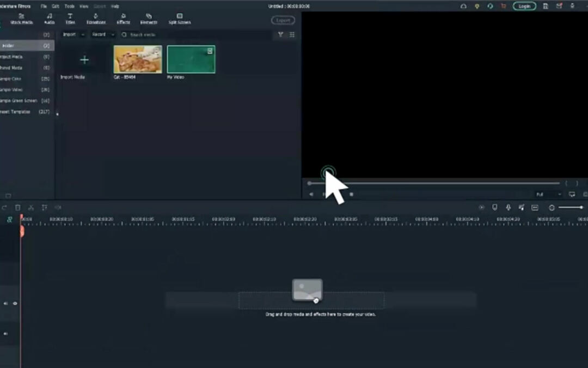
Task: Click the timeline zoom slider
Action: click(x=570, y=208)
